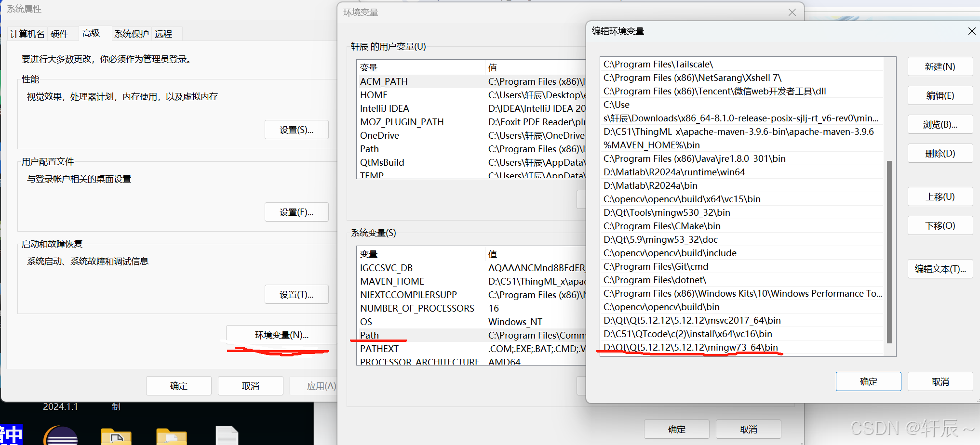Select the OneDrive user variable

471,135
